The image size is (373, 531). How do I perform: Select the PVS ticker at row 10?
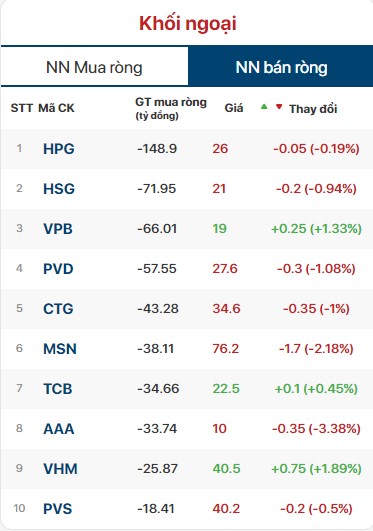click(x=58, y=509)
